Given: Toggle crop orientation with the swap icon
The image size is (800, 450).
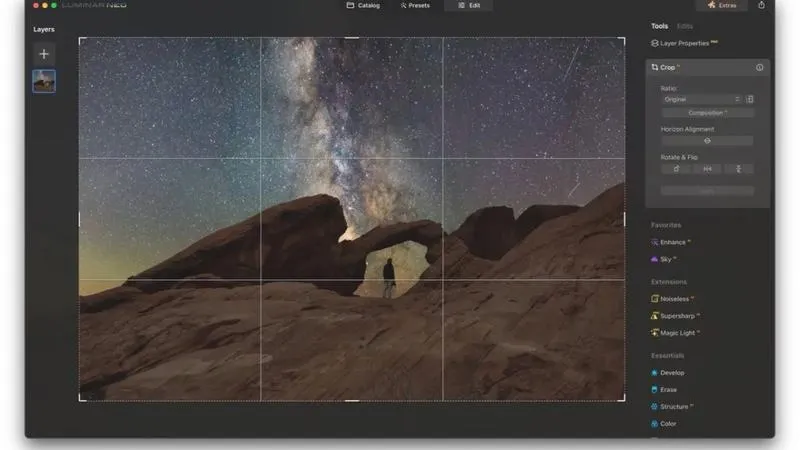Looking at the screenshot, I should pyautogui.click(x=749, y=99).
